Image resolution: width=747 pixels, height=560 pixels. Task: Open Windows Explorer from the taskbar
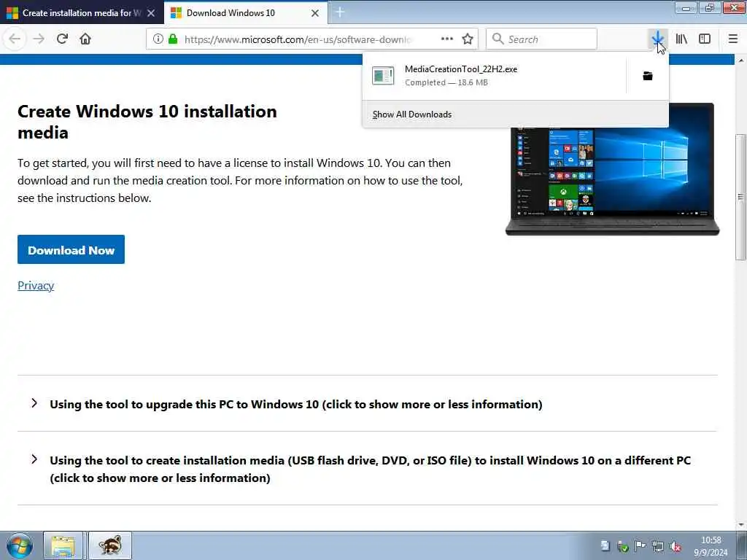coord(63,545)
